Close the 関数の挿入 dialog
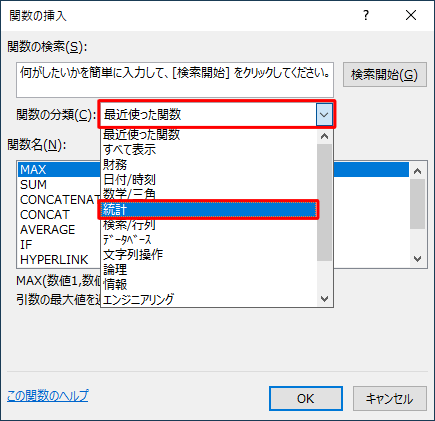The height and width of the screenshot is (421, 435). coord(411,15)
